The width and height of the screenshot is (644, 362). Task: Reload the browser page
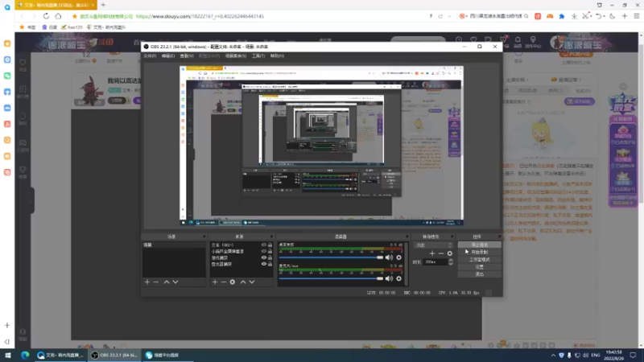tap(46, 16)
